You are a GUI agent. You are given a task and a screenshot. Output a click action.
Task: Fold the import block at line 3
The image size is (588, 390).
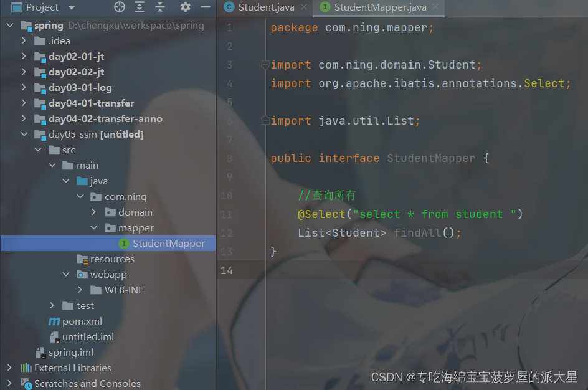tap(265, 65)
